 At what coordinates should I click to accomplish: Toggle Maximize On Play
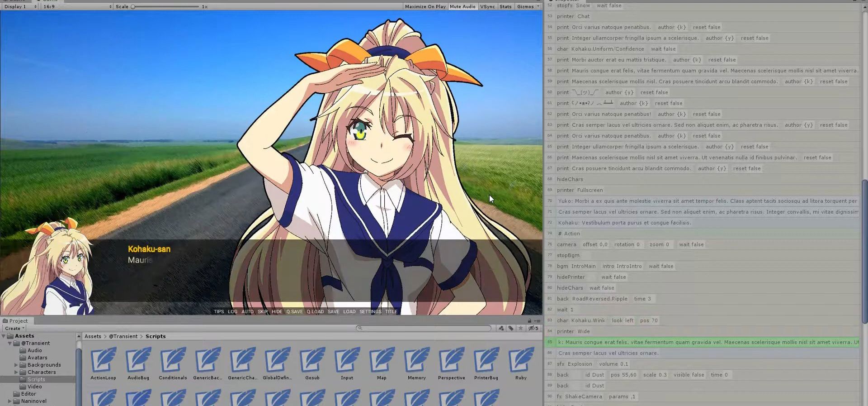point(425,6)
